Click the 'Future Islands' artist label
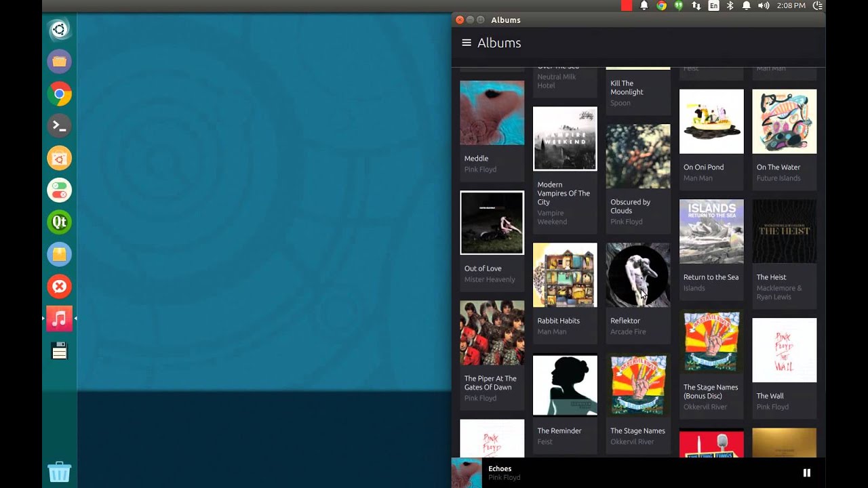 pos(778,178)
